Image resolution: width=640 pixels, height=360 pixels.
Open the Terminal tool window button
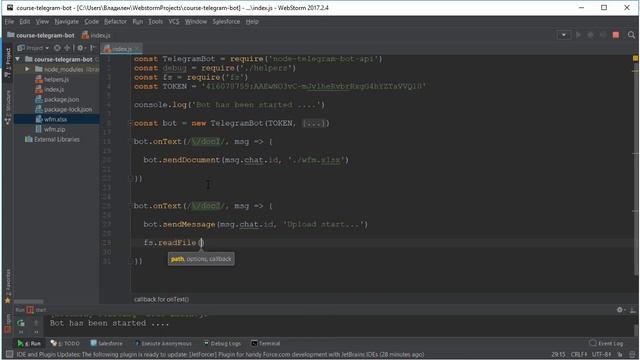(266, 344)
